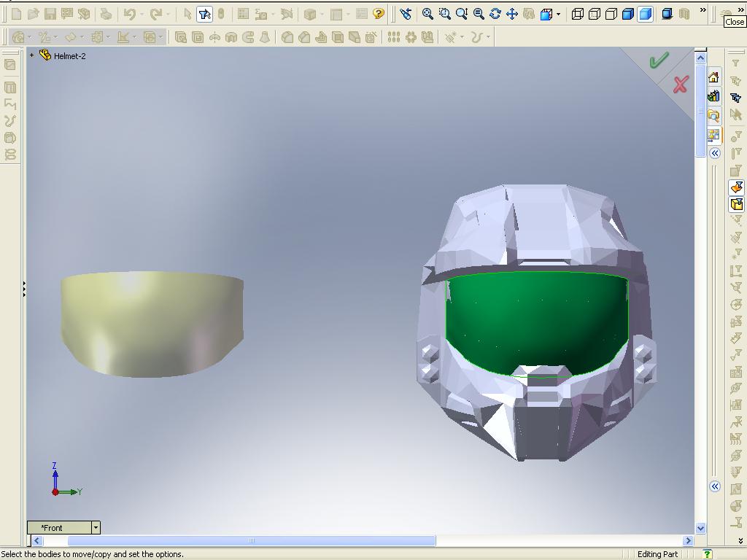
Task: Click the New document icon
Action: [x=16, y=15]
